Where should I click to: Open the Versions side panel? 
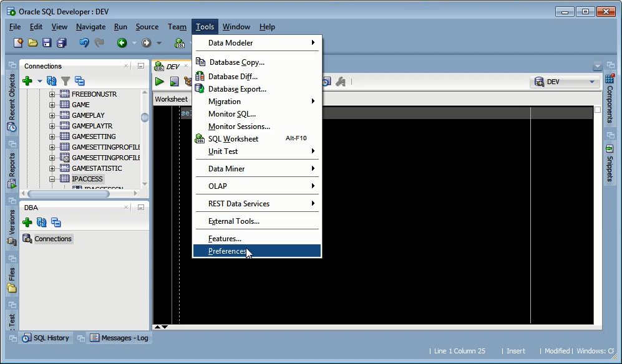(x=12, y=228)
